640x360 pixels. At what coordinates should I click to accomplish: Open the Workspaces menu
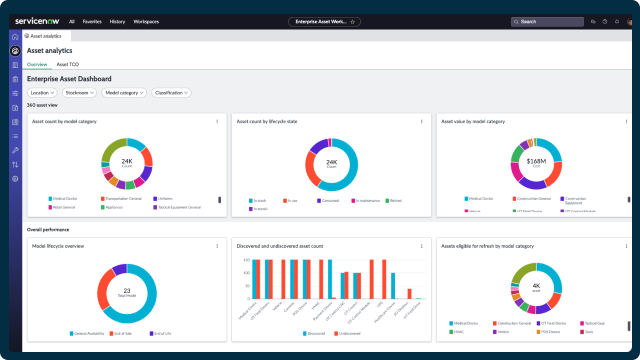(146, 22)
